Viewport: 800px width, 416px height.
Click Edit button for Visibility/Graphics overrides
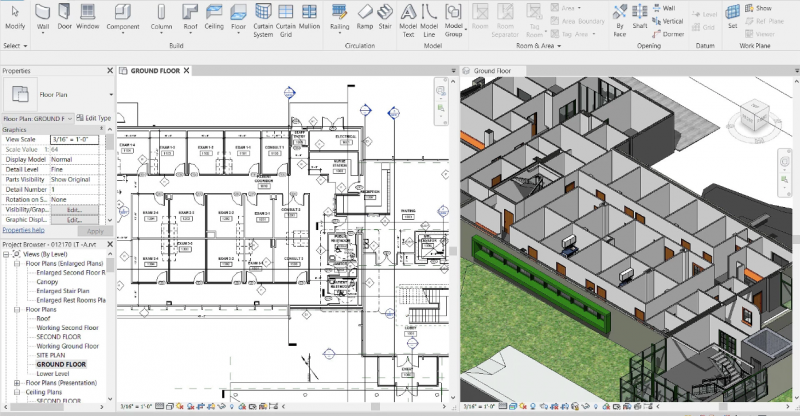click(74, 209)
